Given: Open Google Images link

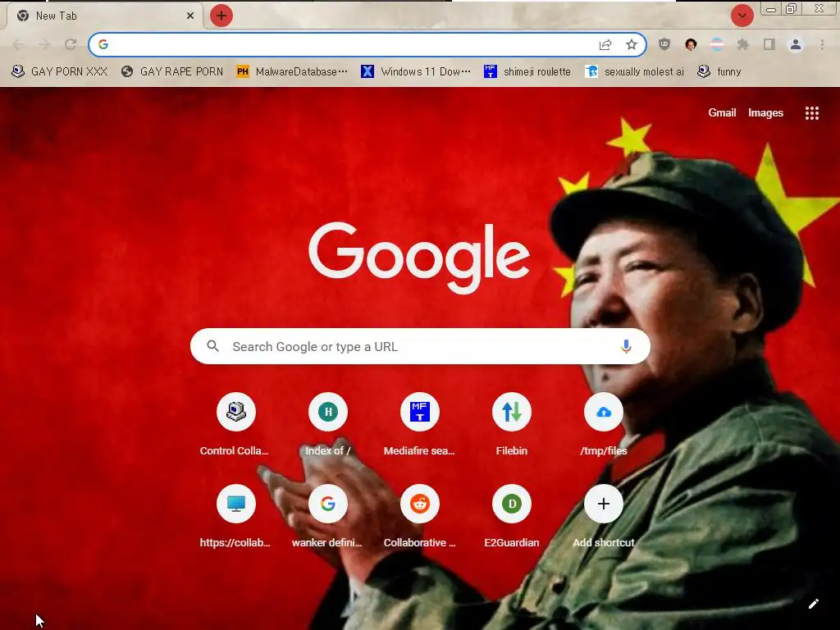Looking at the screenshot, I should (x=765, y=113).
